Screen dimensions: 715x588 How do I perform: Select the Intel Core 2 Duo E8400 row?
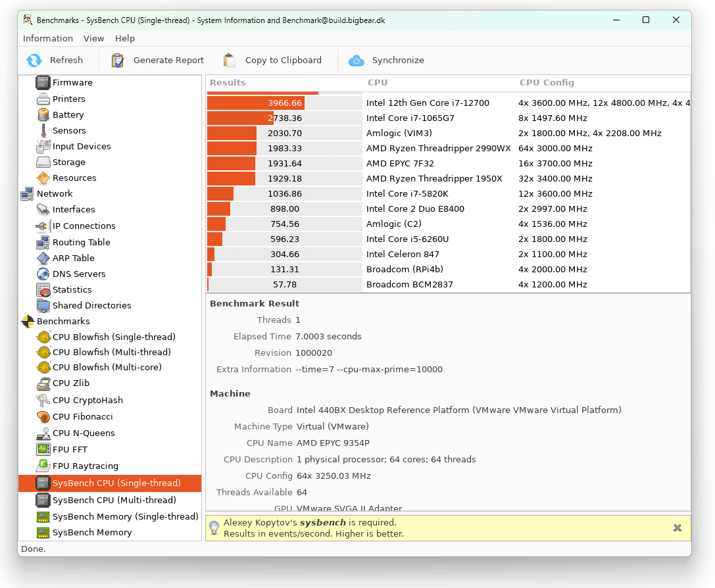click(448, 208)
